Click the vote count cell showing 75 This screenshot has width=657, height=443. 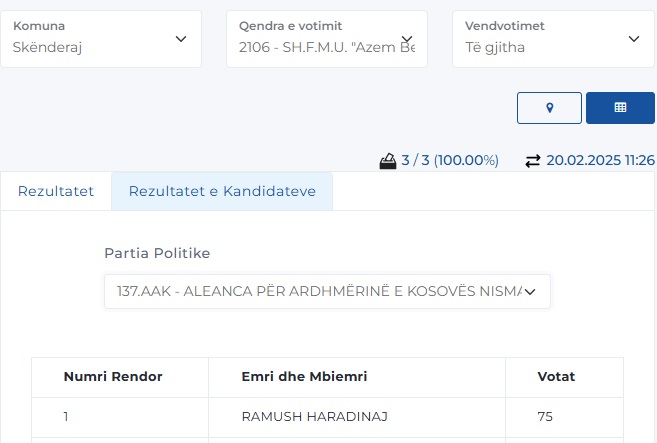point(545,417)
